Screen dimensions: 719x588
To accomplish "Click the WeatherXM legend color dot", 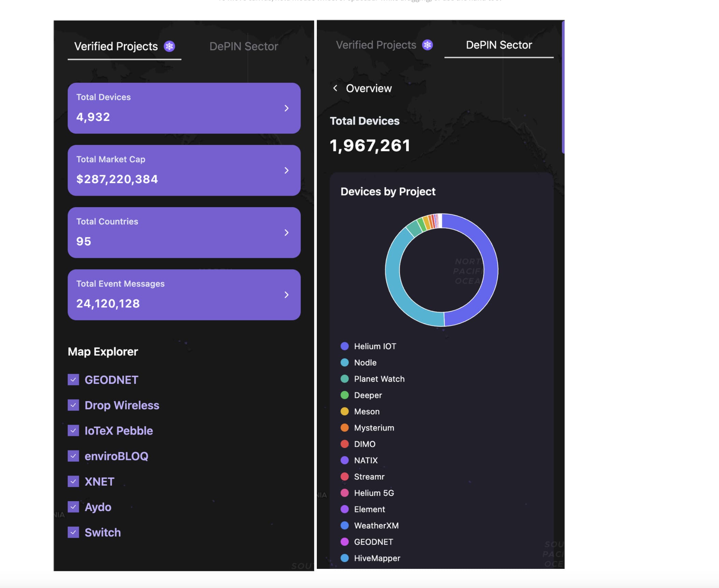I will tap(345, 526).
